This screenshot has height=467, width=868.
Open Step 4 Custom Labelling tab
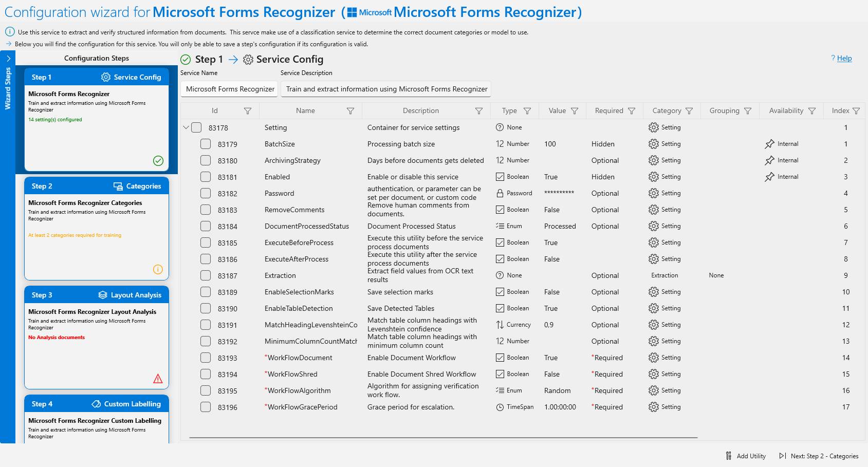point(97,404)
